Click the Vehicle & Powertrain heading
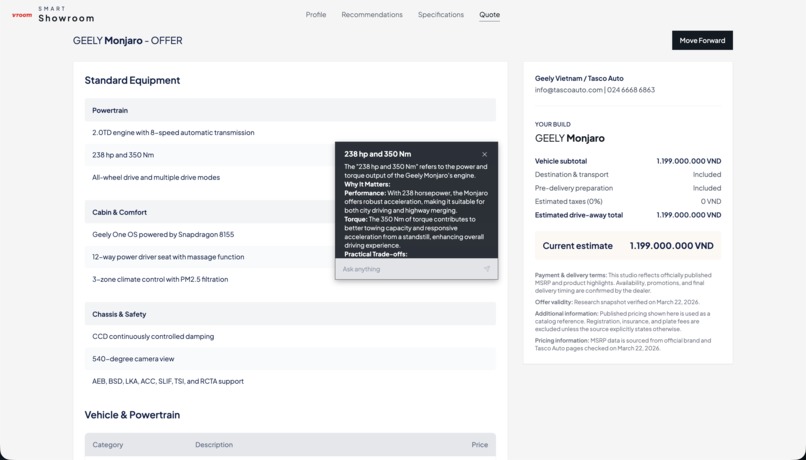This screenshot has width=806, height=460. pyautogui.click(x=132, y=415)
